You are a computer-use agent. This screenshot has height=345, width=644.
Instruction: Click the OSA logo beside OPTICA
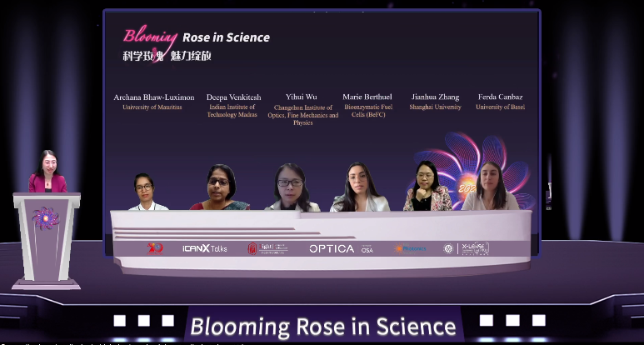(x=367, y=248)
